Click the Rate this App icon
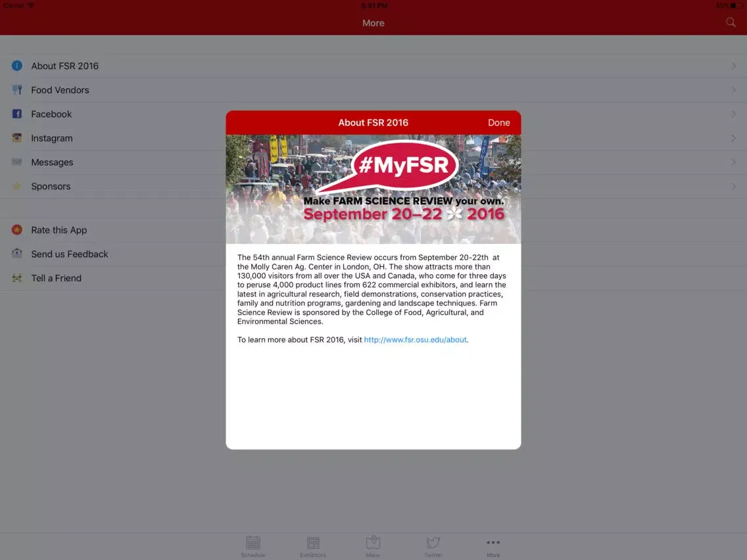Screen dimensions: 747x560 click(16, 229)
